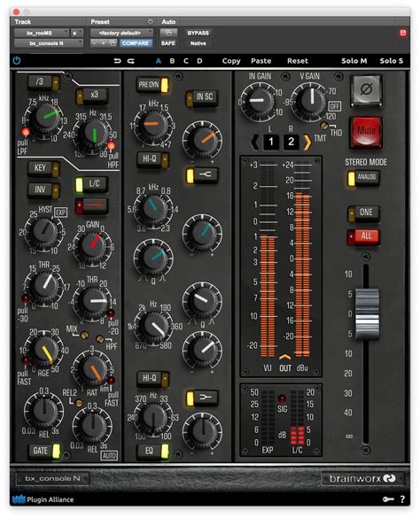The width and height of the screenshot is (420, 518).
Task: Click the Paste button
Action: (261, 61)
